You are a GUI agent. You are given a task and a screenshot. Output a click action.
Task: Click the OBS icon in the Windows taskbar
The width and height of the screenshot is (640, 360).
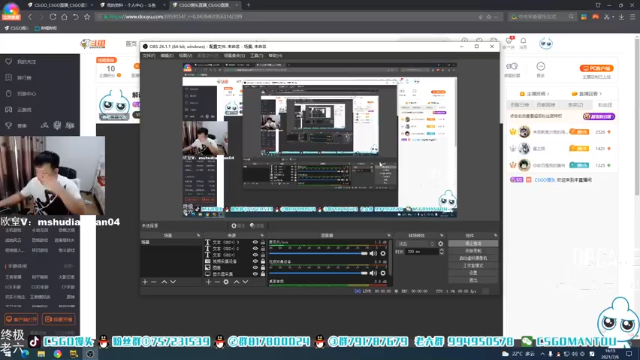[x=90, y=354]
